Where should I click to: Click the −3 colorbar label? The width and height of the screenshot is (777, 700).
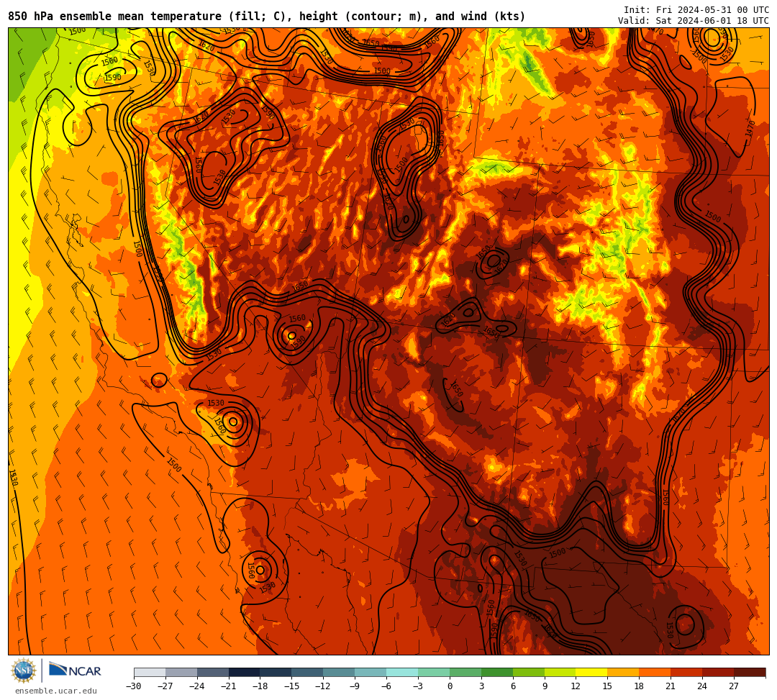[418, 686]
